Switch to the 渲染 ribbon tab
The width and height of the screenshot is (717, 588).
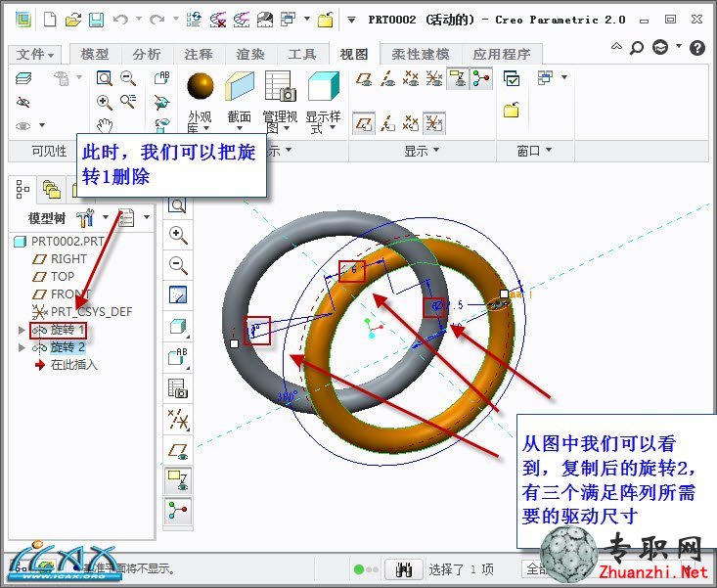point(250,54)
